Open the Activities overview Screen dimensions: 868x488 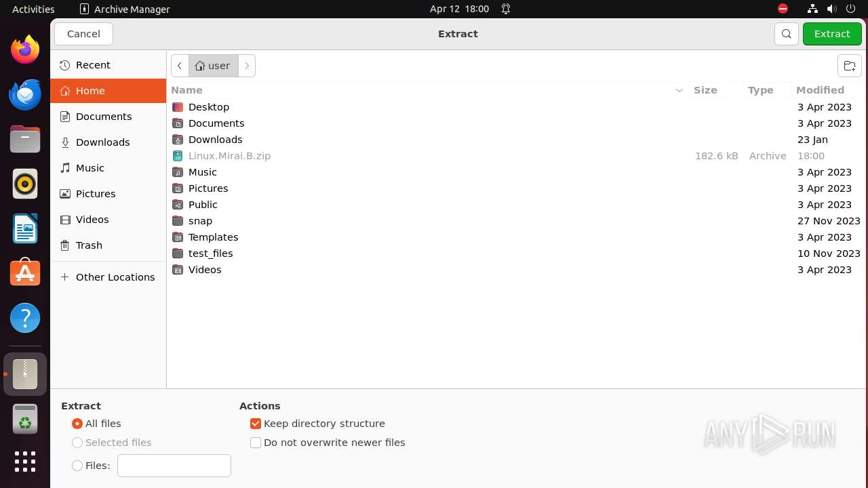pyautogui.click(x=33, y=9)
